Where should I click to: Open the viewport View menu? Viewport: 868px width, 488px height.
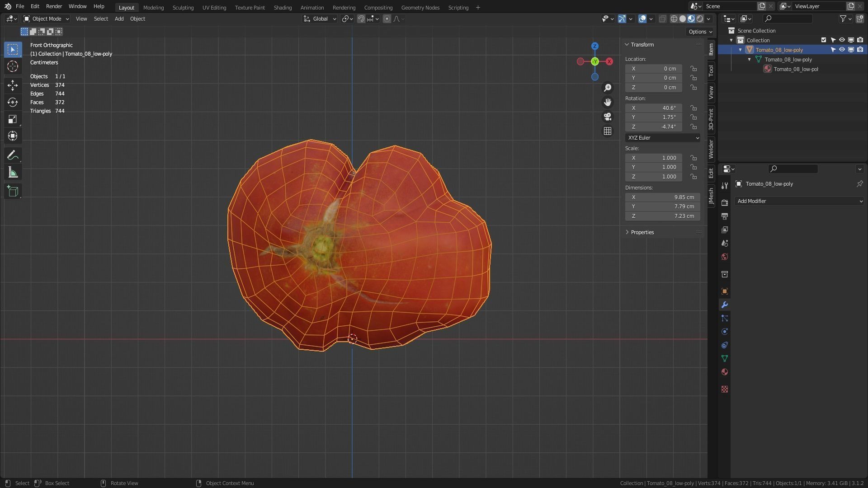pos(81,19)
